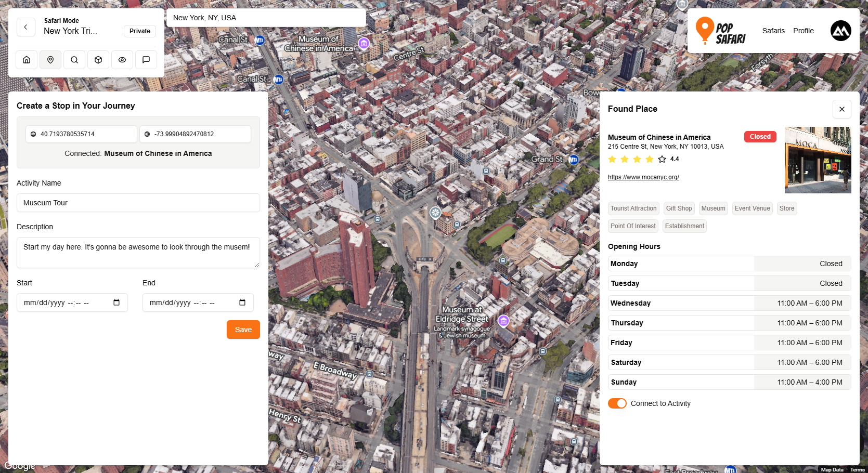This screenshot has height=473, width=868.
Task: Open the profile avatar in top right
Action: tap(840, 31)
